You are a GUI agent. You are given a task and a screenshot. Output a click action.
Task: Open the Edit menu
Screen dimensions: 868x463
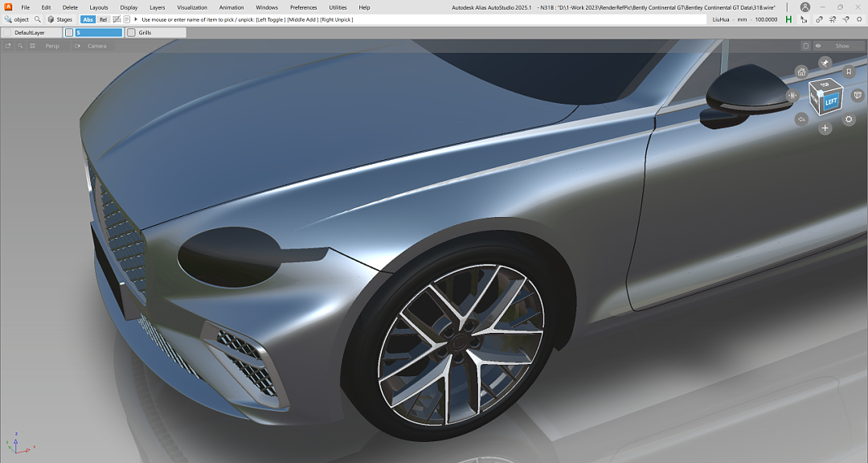(x=46, y=7)
